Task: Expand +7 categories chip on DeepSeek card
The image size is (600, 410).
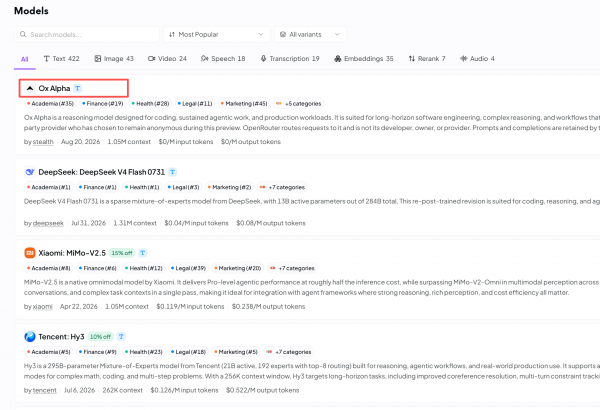Action: [x=282, y=187]
